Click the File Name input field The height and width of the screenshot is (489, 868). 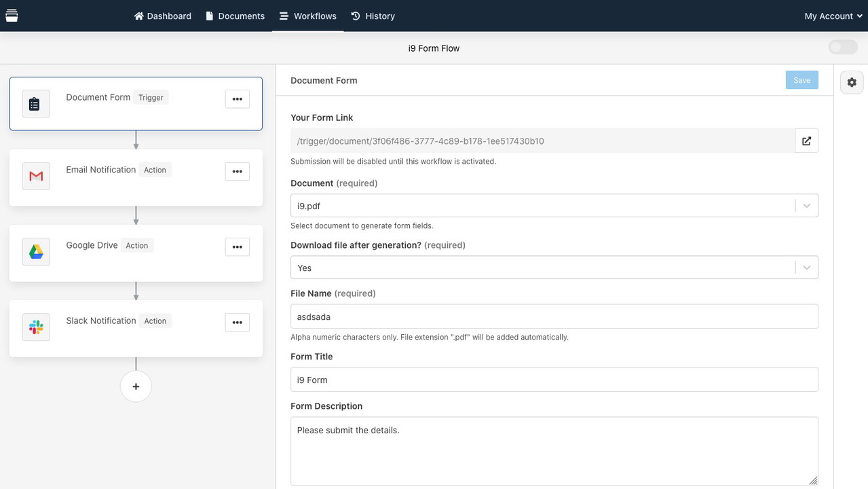554,316
